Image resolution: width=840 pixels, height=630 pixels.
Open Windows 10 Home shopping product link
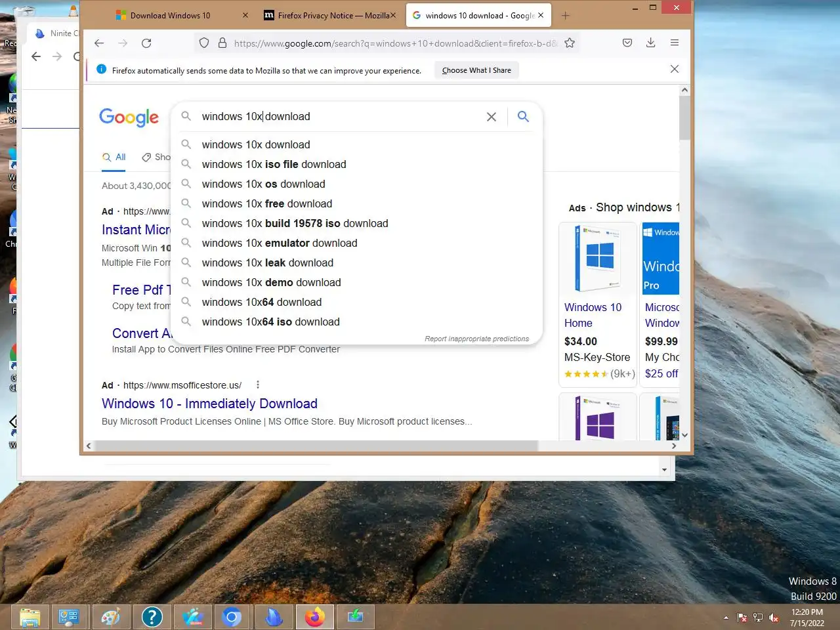pos(593,315)
